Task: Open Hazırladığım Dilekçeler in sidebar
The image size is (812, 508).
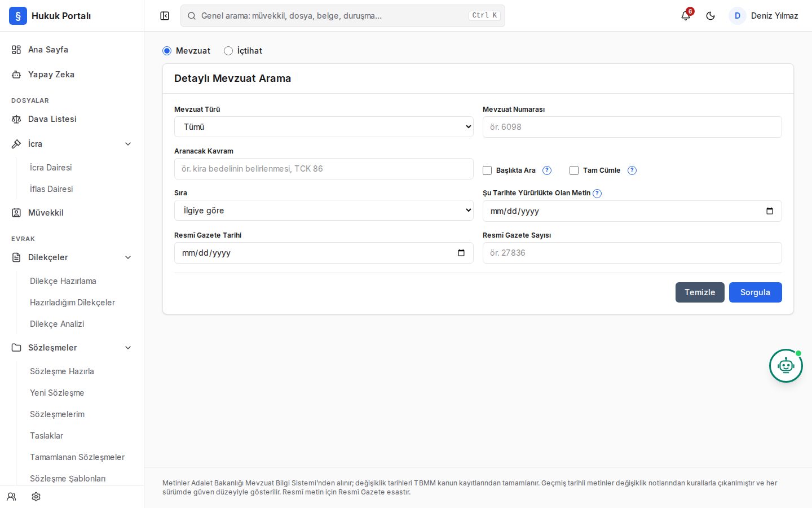Action: [72, 303]
